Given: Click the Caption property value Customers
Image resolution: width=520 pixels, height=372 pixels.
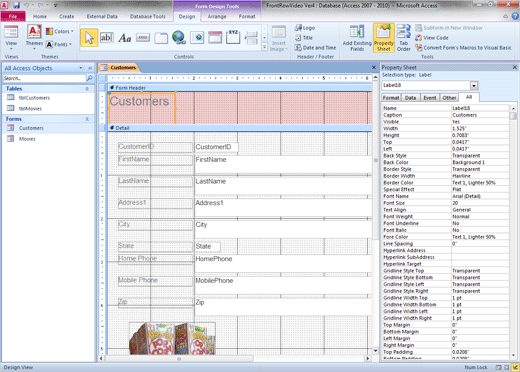Looking at the screenshot, I should pyautogui.click(x=480, y=115).
